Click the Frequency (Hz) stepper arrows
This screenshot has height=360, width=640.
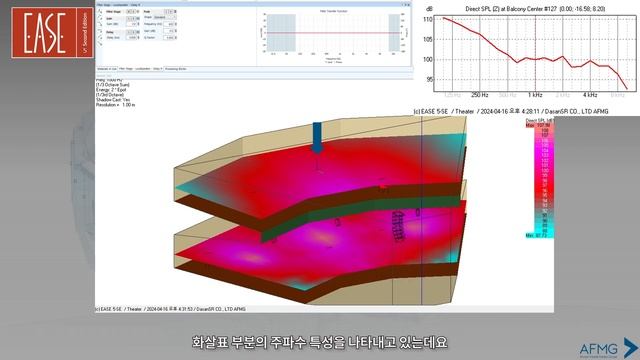[176, 24]
